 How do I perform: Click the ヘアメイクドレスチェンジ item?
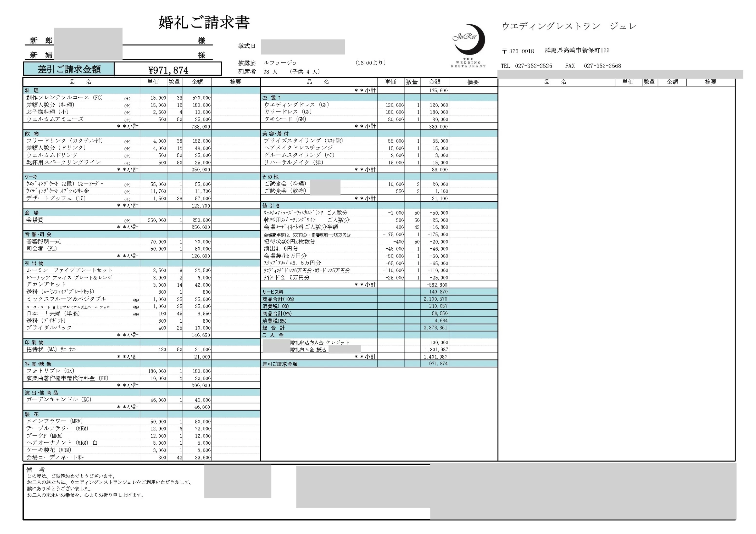coord(298,148)
